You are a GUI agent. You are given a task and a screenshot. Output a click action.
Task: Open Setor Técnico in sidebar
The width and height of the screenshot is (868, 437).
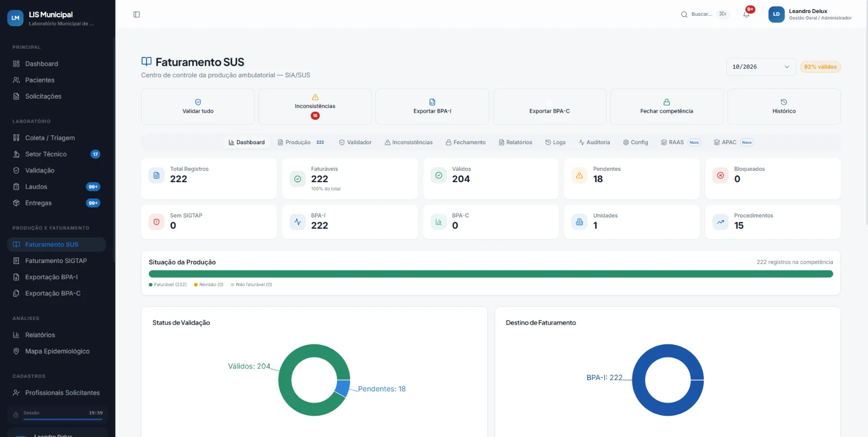(56, 154)
